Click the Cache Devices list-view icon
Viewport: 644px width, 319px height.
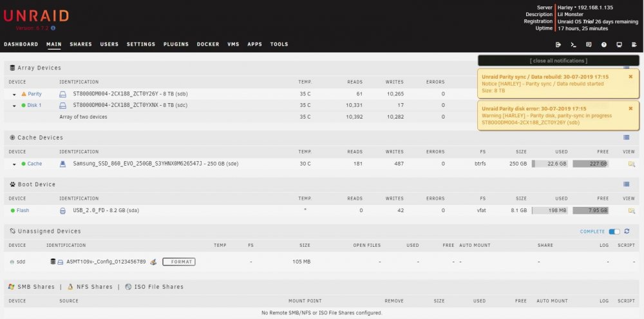[627, 138]
